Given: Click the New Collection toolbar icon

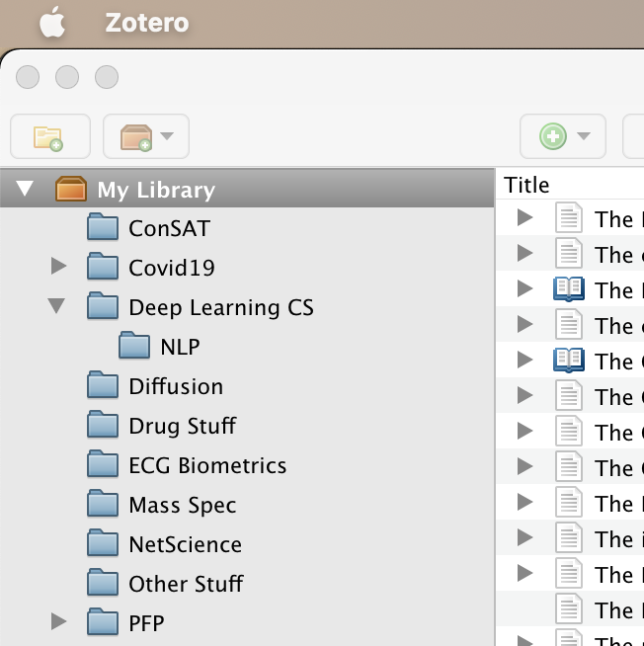Looking at the screenshot, I should (x=48, y=136).
